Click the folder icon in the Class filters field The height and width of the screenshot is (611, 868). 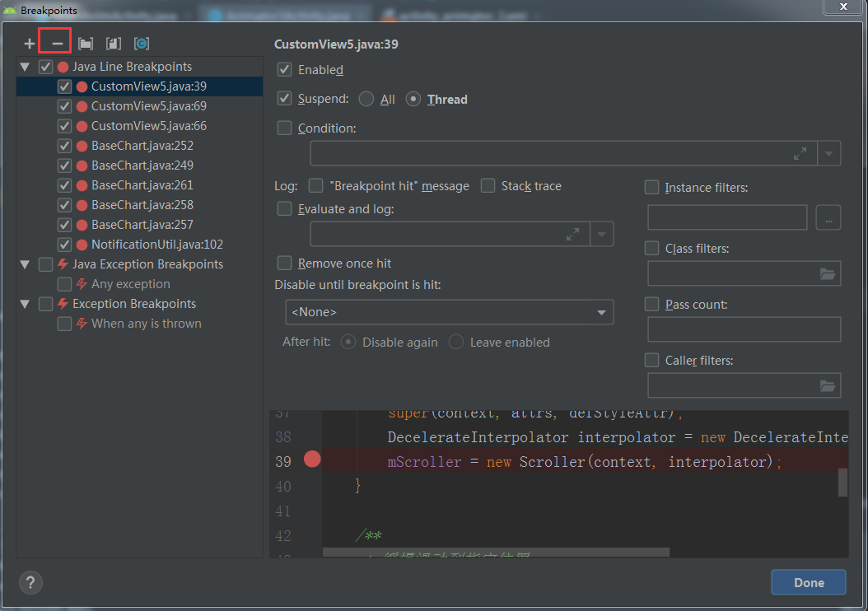828,273
